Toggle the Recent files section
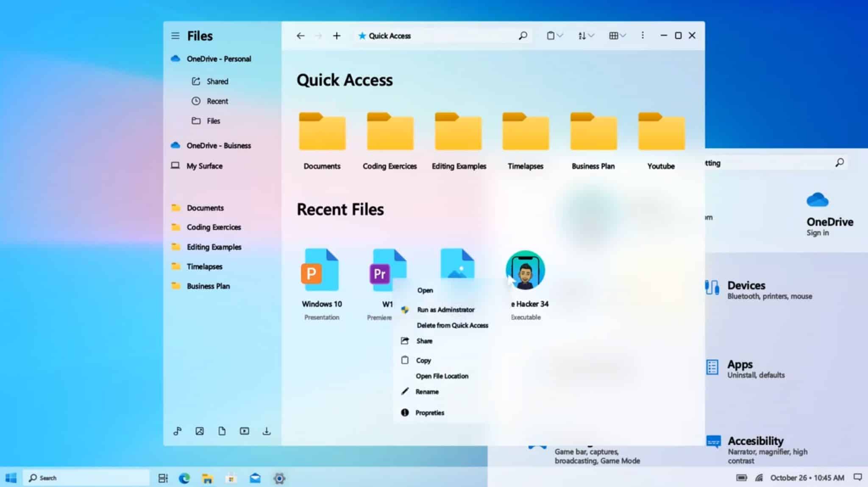868x487 pixels. coord(340,208)
